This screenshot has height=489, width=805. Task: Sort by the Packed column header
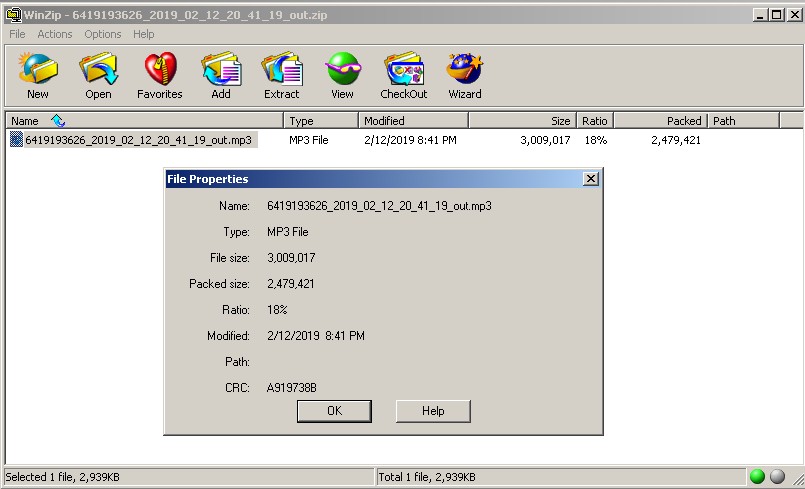pos(660,121)
